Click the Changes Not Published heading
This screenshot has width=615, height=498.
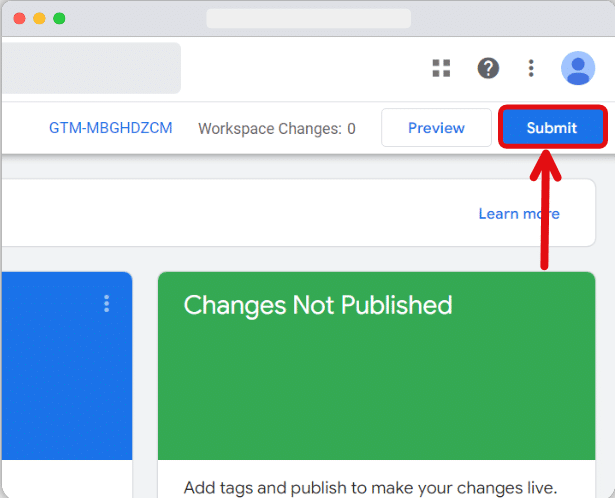pos(318,305)
